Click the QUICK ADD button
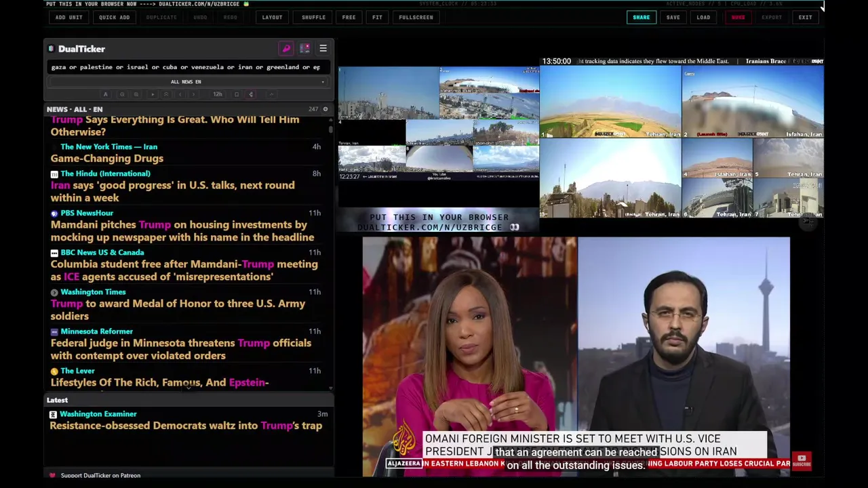Screen dimensions: 868x488 [x=114, y=18]
